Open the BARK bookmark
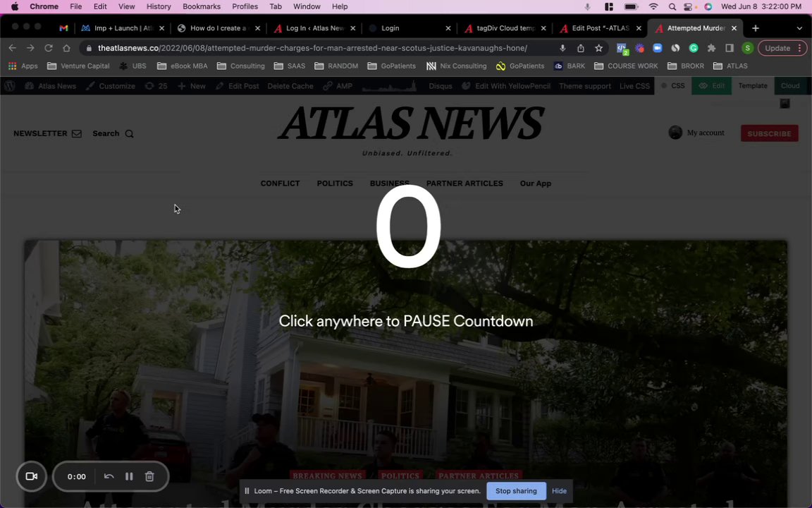 coord(569,66)
